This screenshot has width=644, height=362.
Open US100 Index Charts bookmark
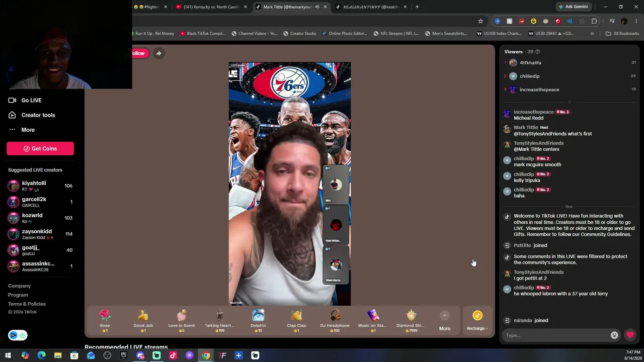click(498, 34)
